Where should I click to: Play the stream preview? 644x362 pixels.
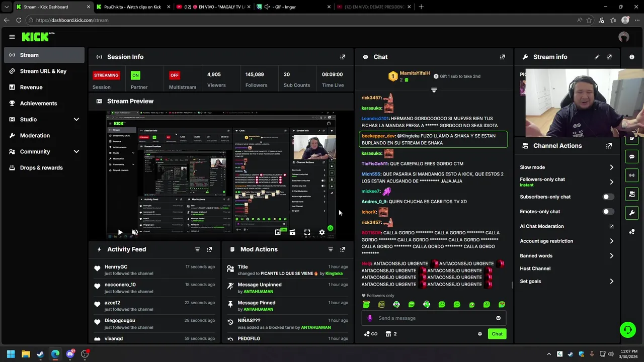(120, 232)
